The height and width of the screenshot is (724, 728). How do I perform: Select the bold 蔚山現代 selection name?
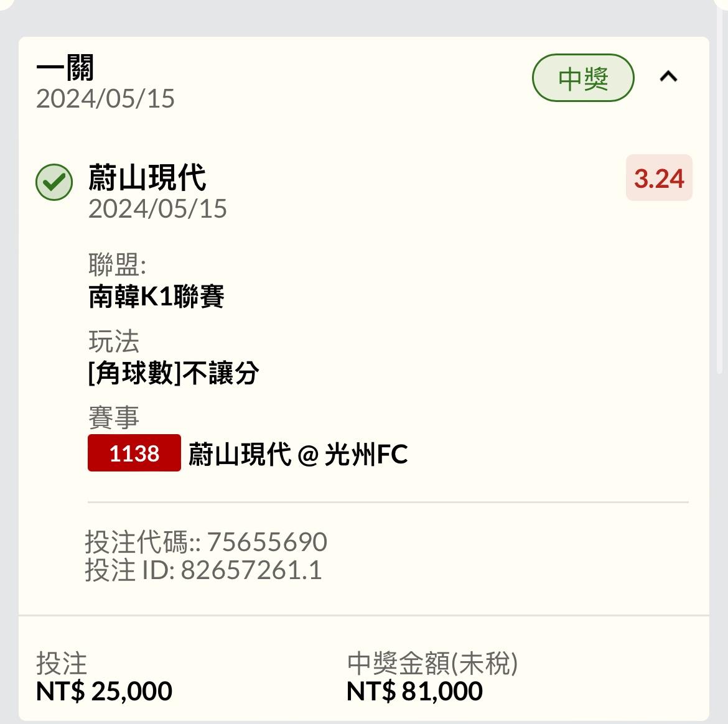click(x=147, y=178)
